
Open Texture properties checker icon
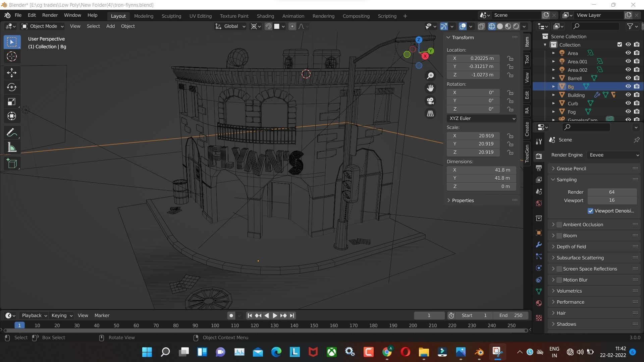(539, 318)
